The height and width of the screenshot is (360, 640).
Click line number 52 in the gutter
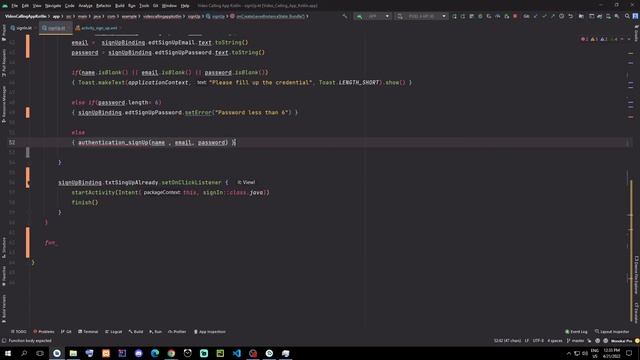(12, 142)
